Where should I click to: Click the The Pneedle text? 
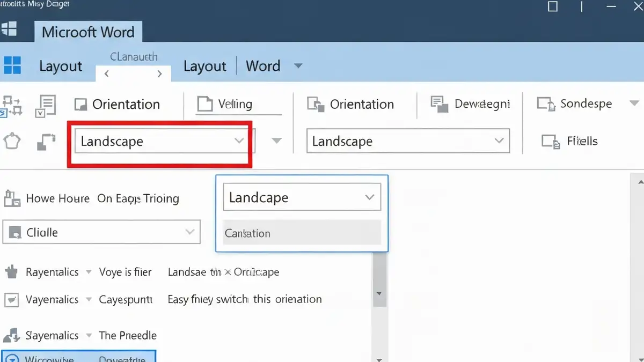(x=128, y=335)
